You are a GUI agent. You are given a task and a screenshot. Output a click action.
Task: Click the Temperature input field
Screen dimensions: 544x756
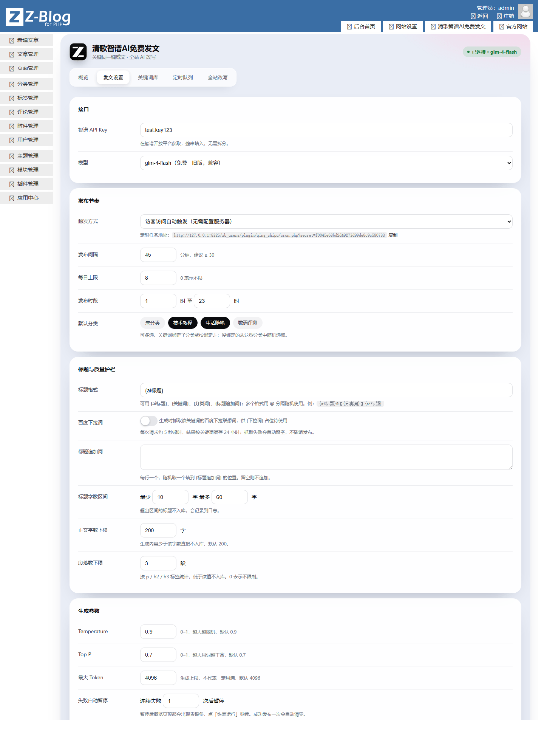pyautogui.click(x=158, y=632)
